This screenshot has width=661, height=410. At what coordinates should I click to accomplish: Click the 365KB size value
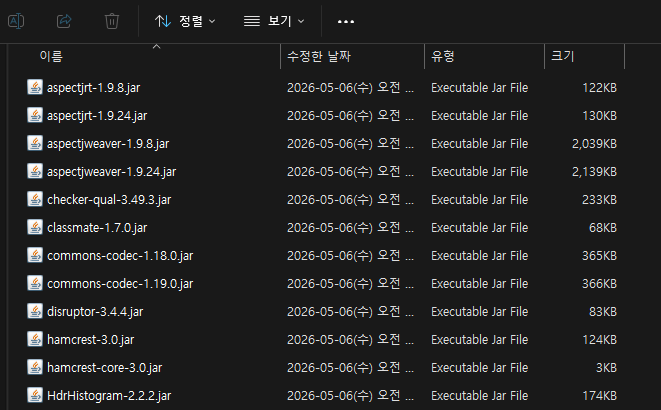click(x=599, y=256)
